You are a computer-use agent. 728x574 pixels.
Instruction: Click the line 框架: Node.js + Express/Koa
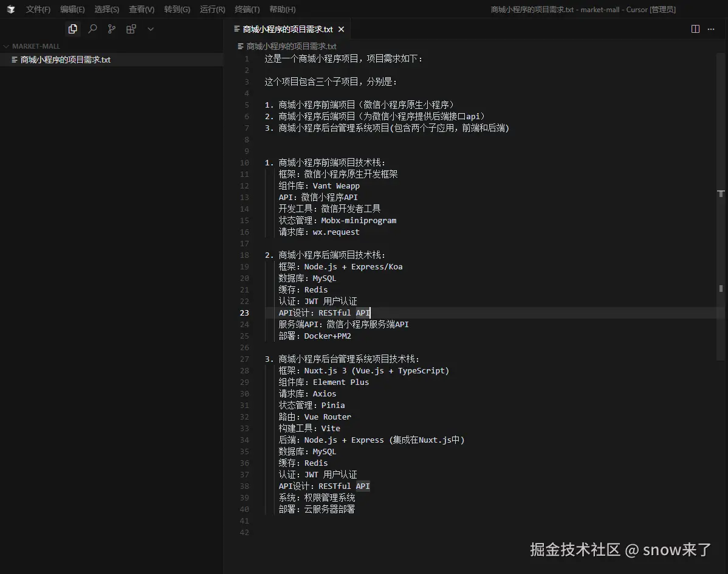coord(340,266)
